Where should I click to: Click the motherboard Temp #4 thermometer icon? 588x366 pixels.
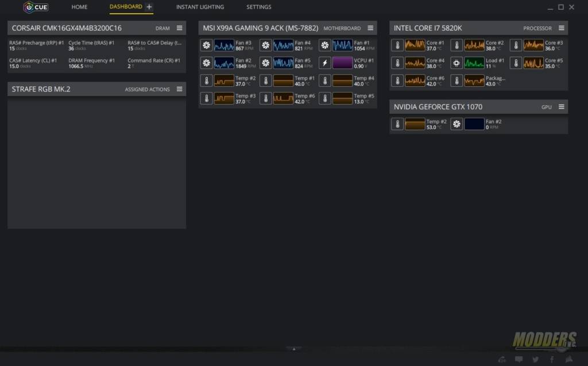tap(325, 80)
